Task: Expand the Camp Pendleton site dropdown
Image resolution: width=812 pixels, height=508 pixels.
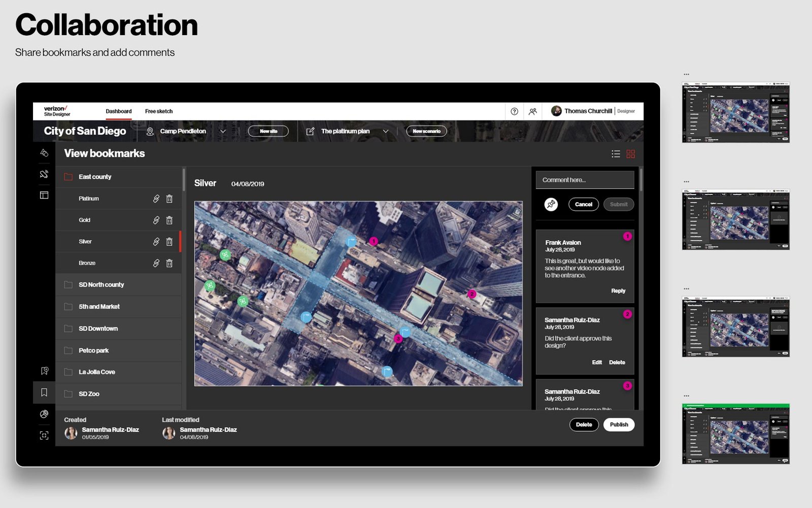Action: click(x=223, y=131)
